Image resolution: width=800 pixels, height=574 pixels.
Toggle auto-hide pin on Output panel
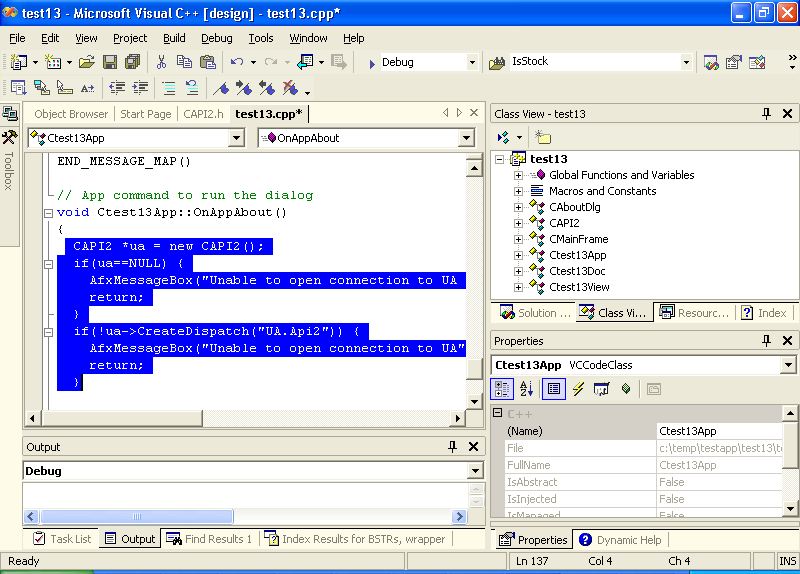click(453, 447)
